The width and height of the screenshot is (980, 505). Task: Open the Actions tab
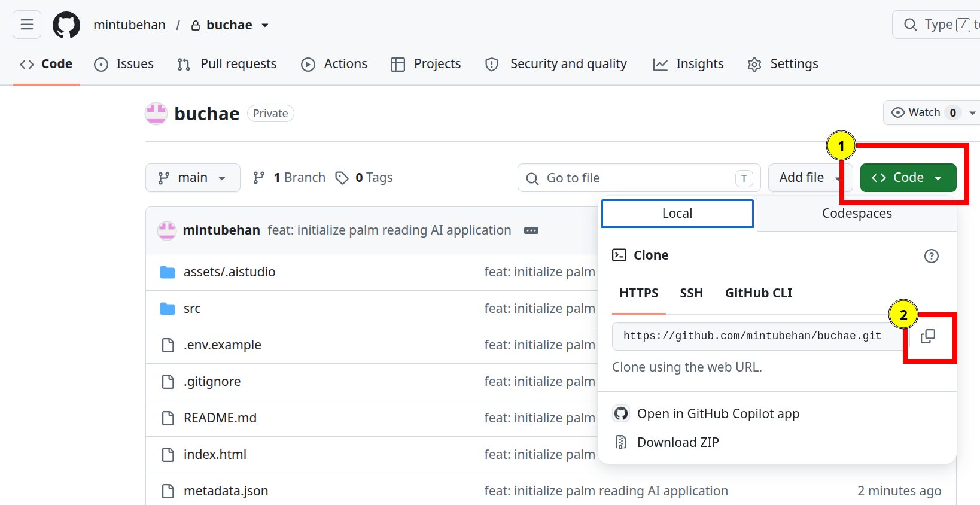[334, 64]
